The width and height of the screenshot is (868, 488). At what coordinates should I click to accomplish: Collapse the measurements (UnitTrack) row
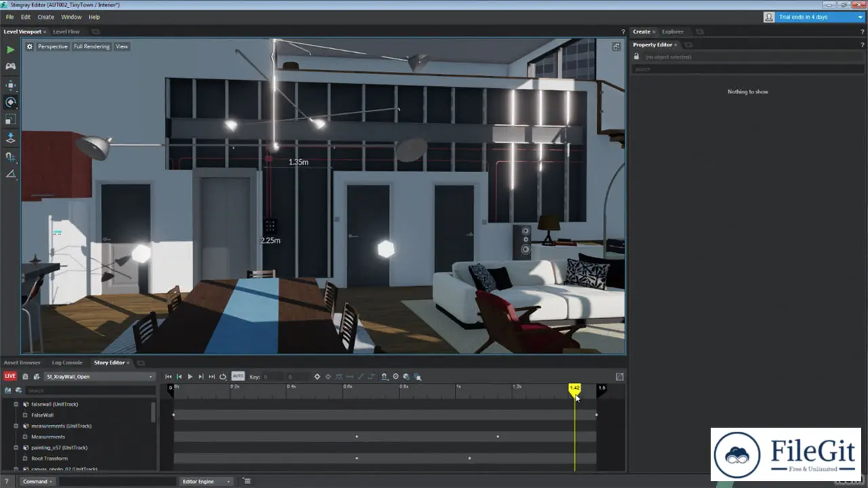[x=16, y=426]
